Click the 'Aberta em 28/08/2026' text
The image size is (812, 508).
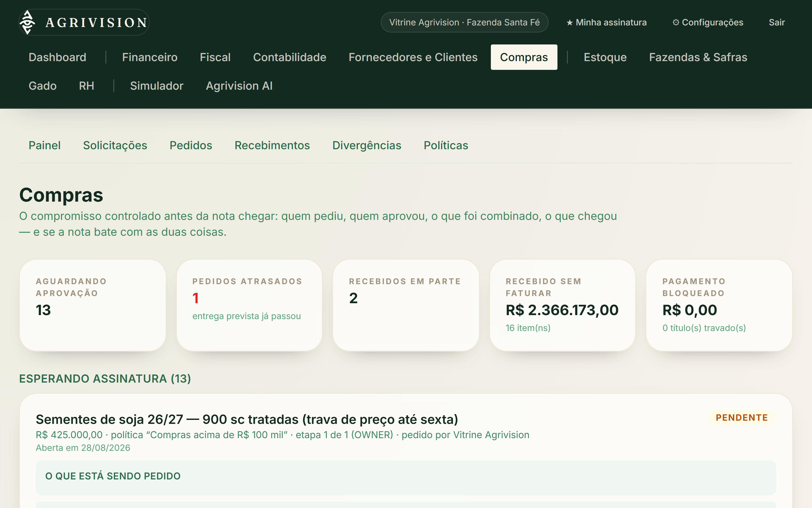coord(83,448)
